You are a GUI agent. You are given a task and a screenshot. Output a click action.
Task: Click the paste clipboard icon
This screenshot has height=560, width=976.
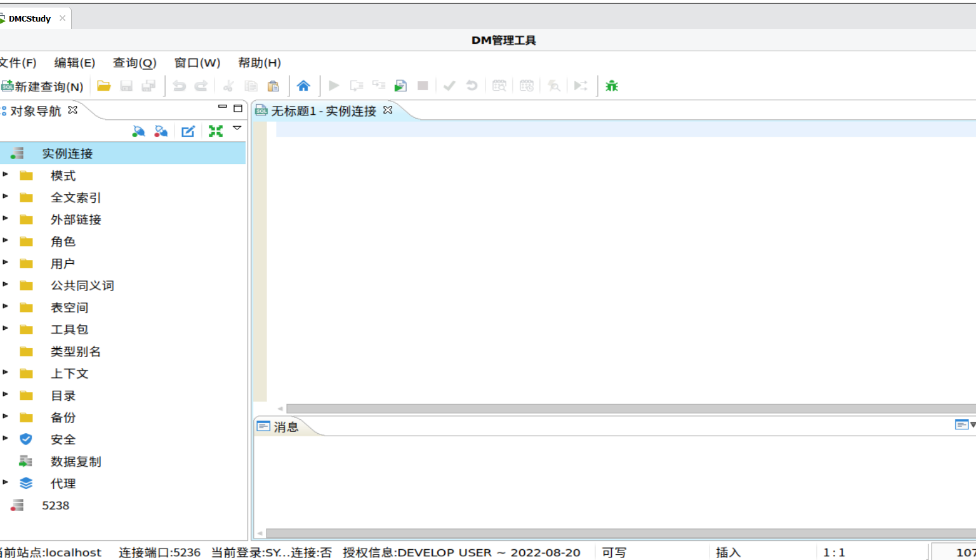pos(273,85)
